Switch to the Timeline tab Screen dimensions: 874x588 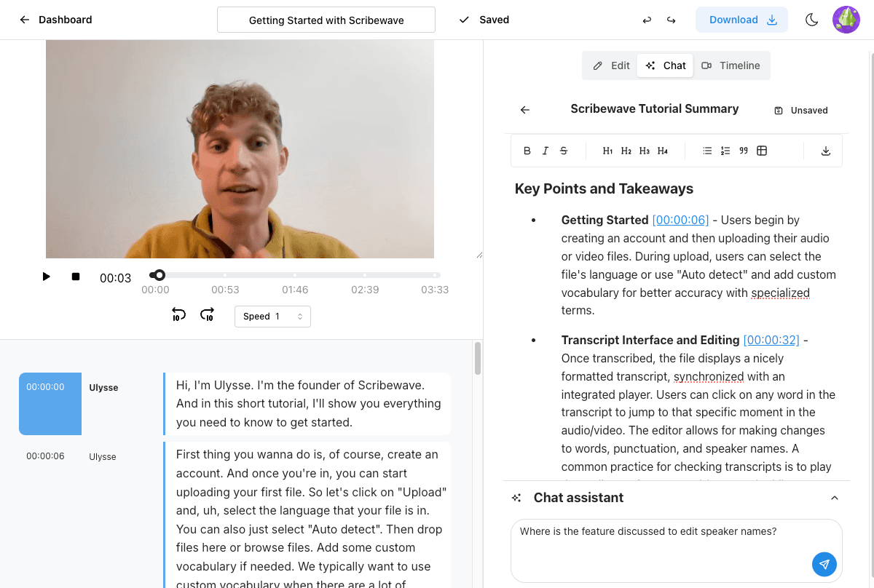[x=731, y=65]
